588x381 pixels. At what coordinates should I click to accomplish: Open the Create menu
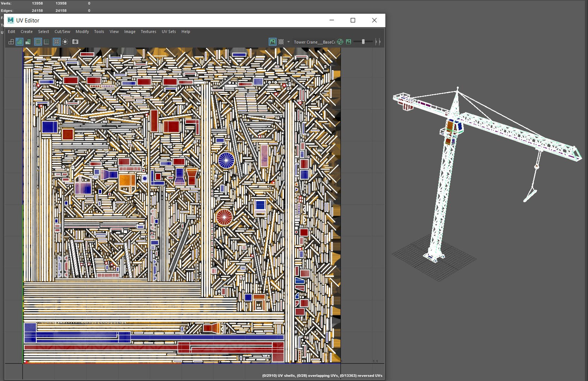click(26, 32)
